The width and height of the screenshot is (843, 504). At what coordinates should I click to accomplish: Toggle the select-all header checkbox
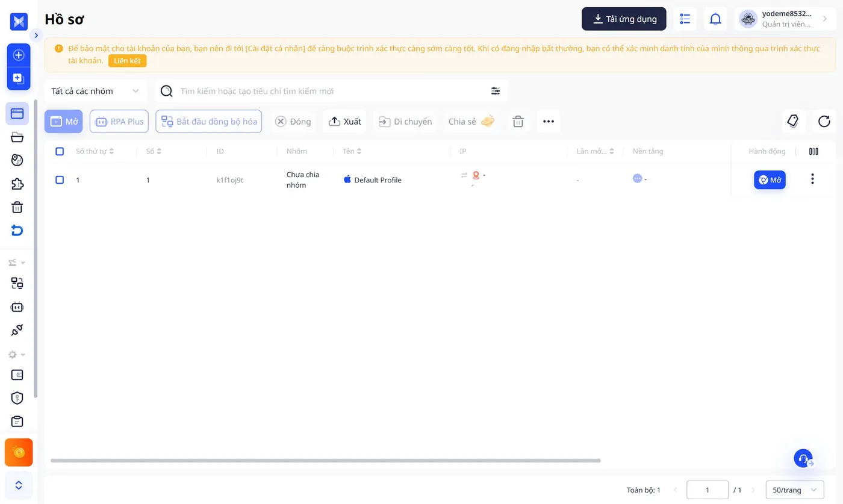pos(60,151)
